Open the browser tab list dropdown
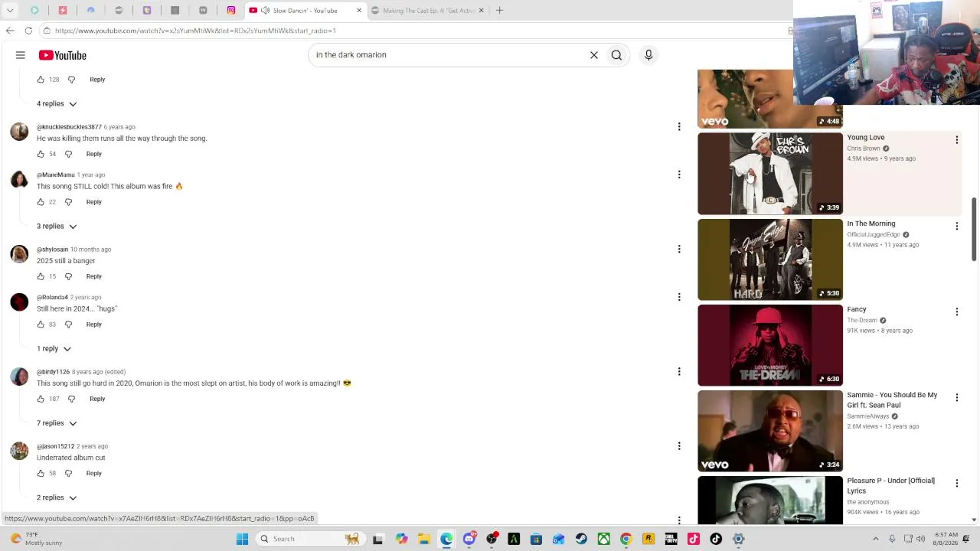Screen dimensions: 980x551 coord(10,11)
